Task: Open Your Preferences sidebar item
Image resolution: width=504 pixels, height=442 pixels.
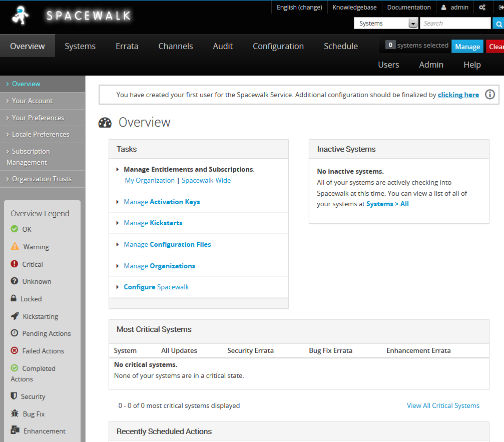Action: 43,118
